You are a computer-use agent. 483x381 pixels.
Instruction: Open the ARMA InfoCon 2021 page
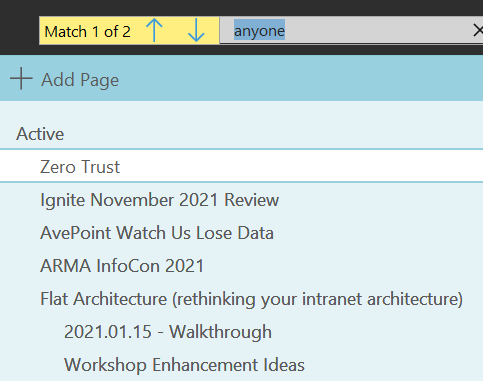241,266
